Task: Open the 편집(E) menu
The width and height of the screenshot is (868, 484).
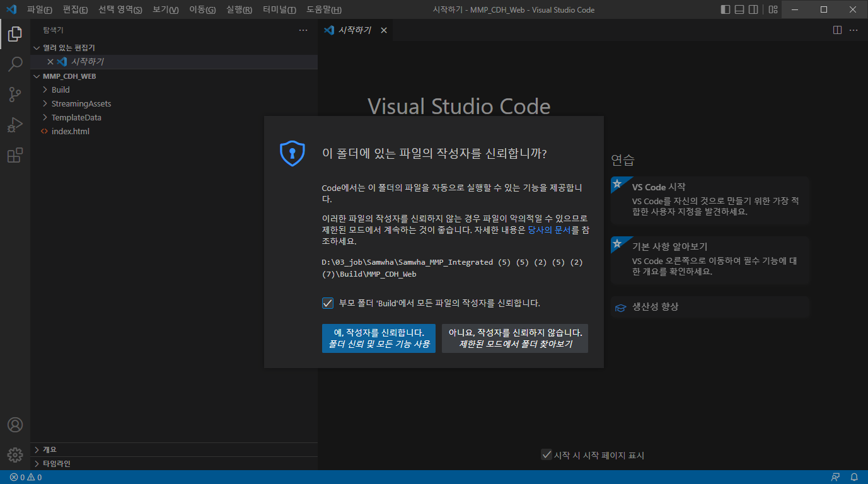Action: 75,9
